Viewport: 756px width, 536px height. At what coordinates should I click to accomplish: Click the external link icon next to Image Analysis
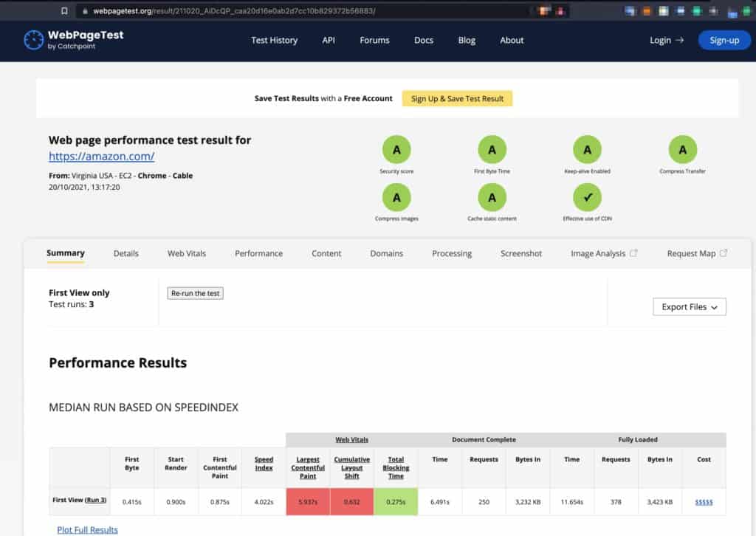(x=633, y=253)
